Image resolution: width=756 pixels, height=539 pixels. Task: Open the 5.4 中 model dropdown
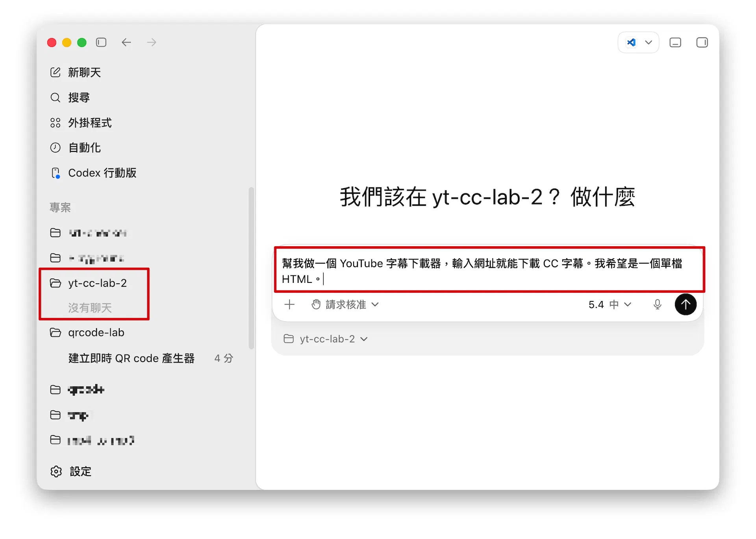[x=610, y=305]
